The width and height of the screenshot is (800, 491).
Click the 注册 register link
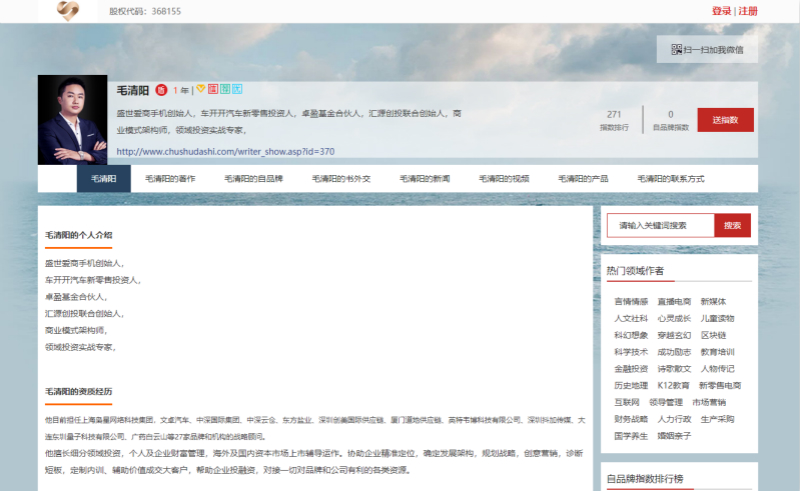[x=748, y=11]
